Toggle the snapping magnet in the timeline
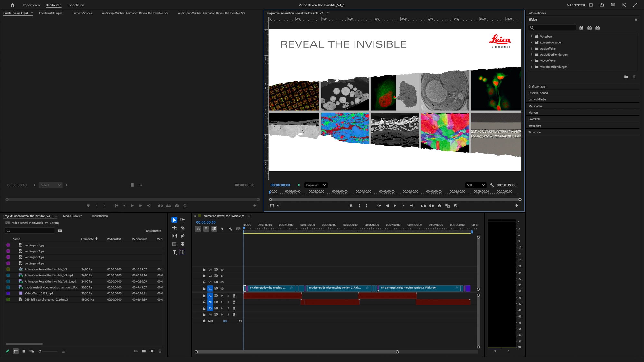 click(206, 228)
